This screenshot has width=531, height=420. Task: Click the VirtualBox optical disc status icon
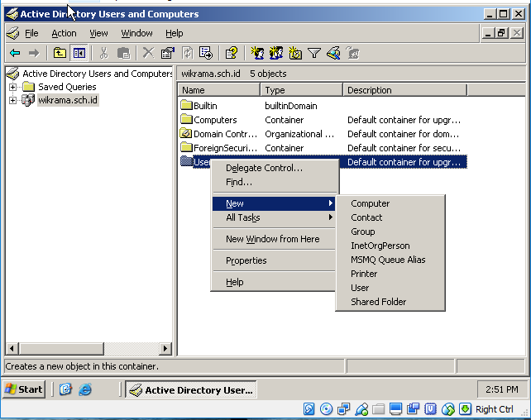[x=326, y=409]
